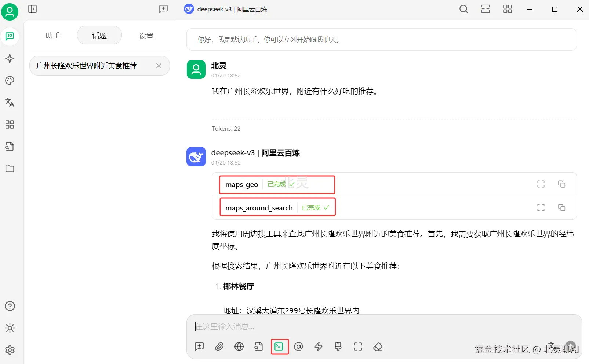Viewport: 589px width, 364px height.
Task: Click the 椰林餐厅 restaurant name
Action: 239,286
